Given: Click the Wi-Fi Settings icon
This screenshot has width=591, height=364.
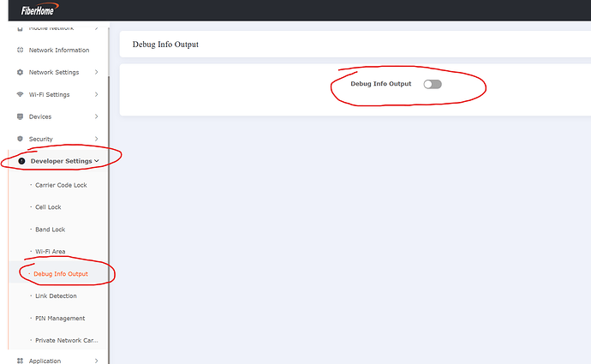Looking at the screenshot, I should 21,94.
